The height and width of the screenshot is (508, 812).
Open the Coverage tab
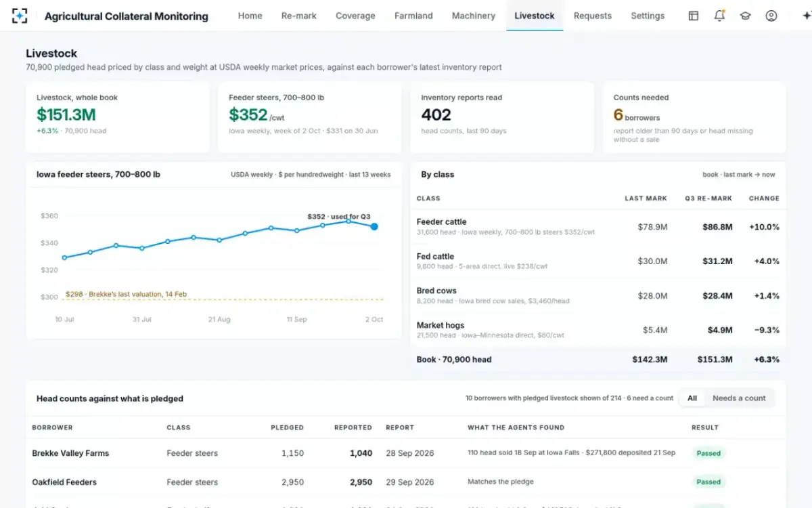click(355, 16)
